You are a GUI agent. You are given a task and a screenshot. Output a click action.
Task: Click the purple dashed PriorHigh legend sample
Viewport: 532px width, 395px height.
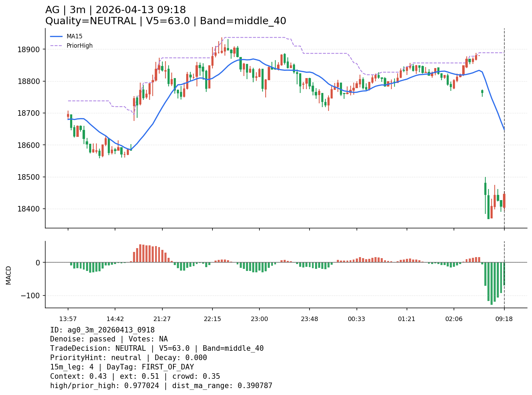coord(56,46)
